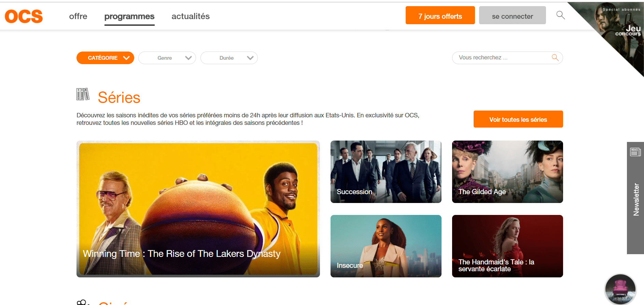Open the Genre filter dropdown
Screen dimensions: 644x305
click(167, 58)
